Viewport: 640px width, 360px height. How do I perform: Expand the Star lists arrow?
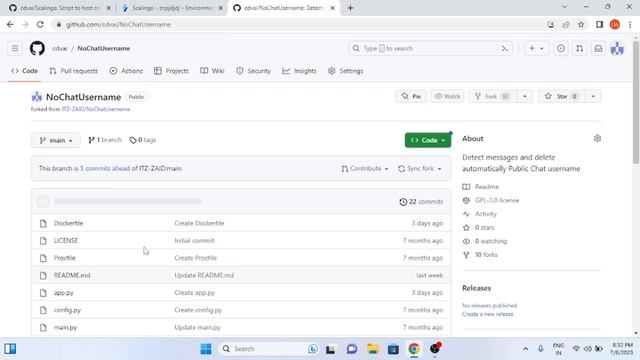coord(593,96)
